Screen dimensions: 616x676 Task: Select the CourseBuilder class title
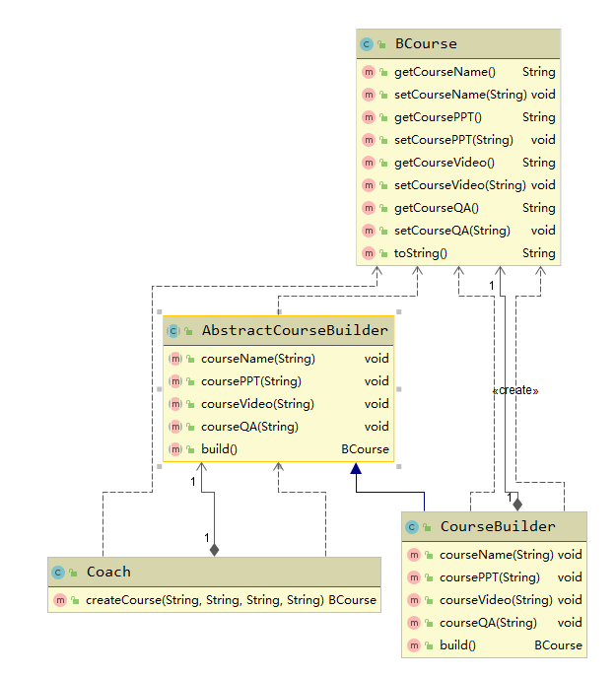(x=498, y=527)
